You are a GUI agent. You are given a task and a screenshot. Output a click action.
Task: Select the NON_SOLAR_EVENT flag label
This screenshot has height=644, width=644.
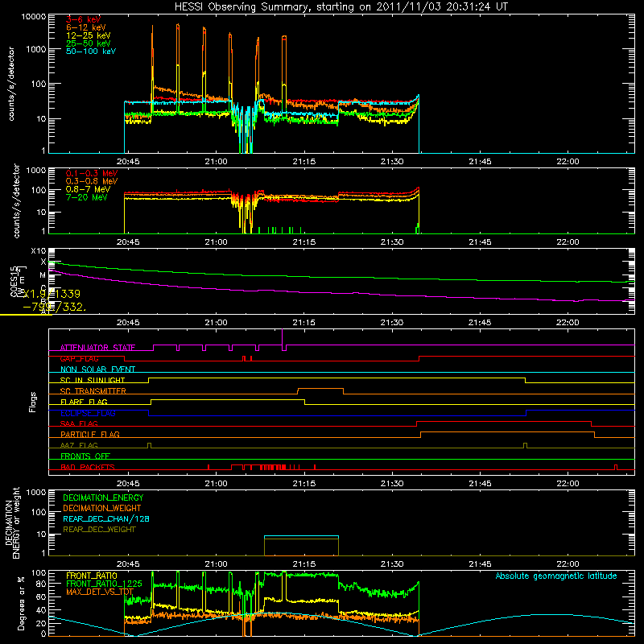pos(97,369)
